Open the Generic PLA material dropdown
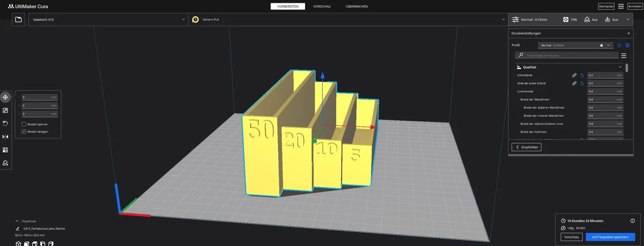Image resolution: width=644 pixels, height=246 pixels. 348,19
